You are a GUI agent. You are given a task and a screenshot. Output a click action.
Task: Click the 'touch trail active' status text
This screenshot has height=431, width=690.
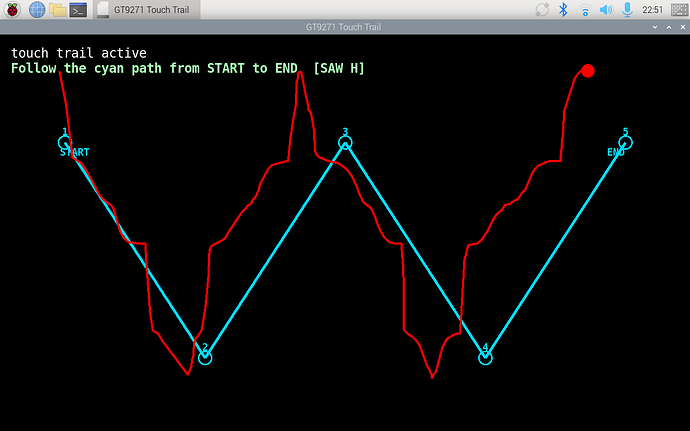click(79, 53)
